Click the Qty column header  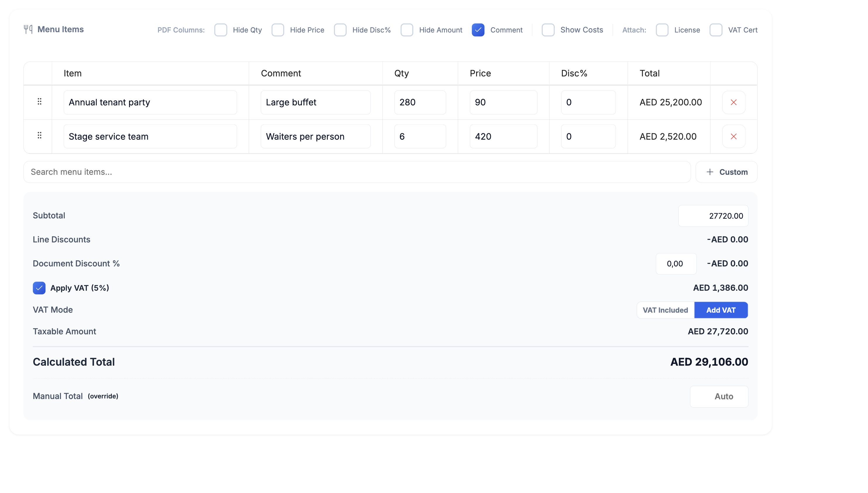(x=401, y=73)
